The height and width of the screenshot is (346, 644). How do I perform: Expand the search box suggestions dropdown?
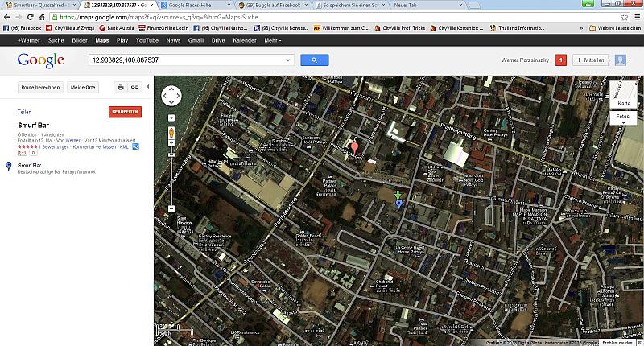(288, 60)
